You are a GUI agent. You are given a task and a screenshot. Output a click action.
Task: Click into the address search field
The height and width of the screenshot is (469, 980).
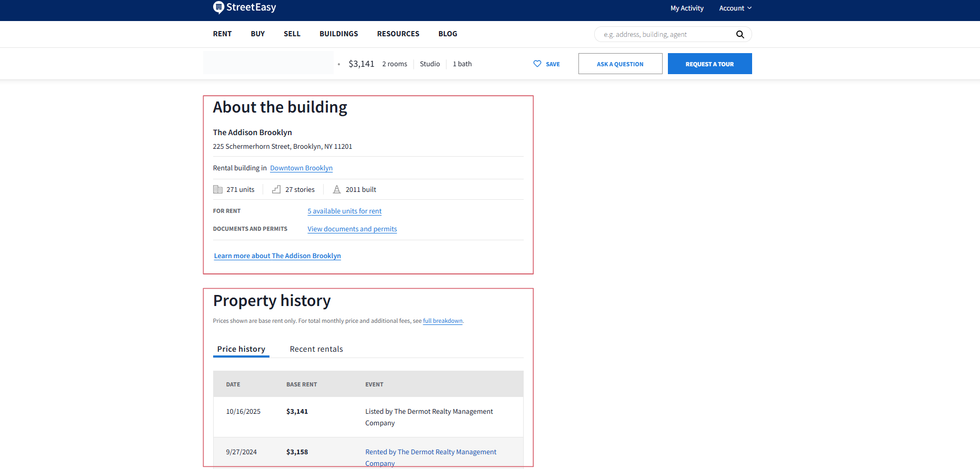tap(666, 35)
